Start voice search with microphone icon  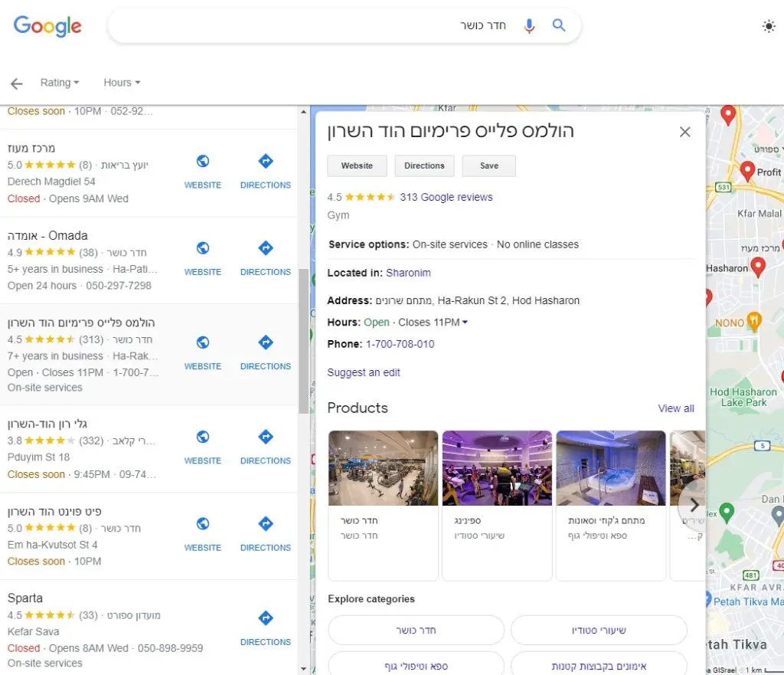[x=529, y=25]
